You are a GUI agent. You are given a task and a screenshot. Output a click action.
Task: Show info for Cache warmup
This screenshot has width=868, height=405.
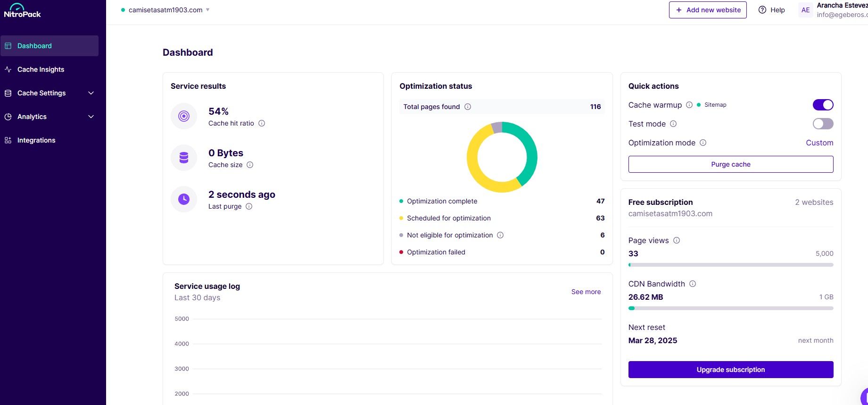pyautogui.click(x=689, y=105)
